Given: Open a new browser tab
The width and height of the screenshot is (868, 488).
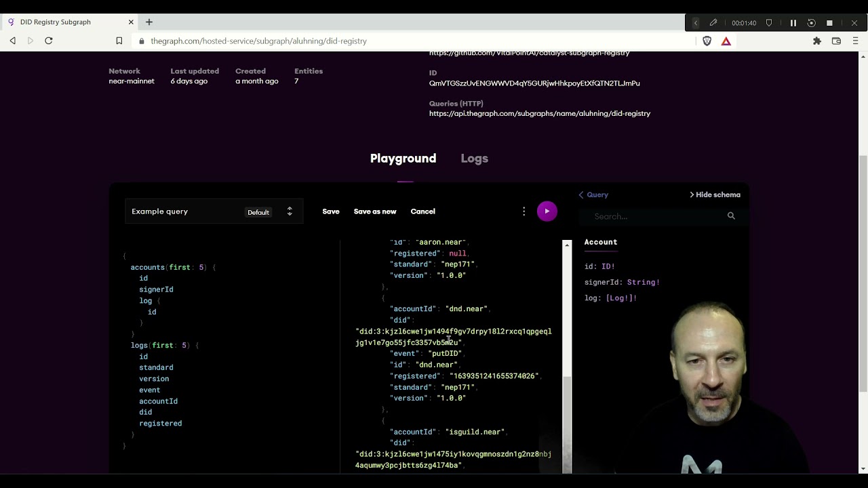Looking at the screenshot, I should [x=149, y=22].
